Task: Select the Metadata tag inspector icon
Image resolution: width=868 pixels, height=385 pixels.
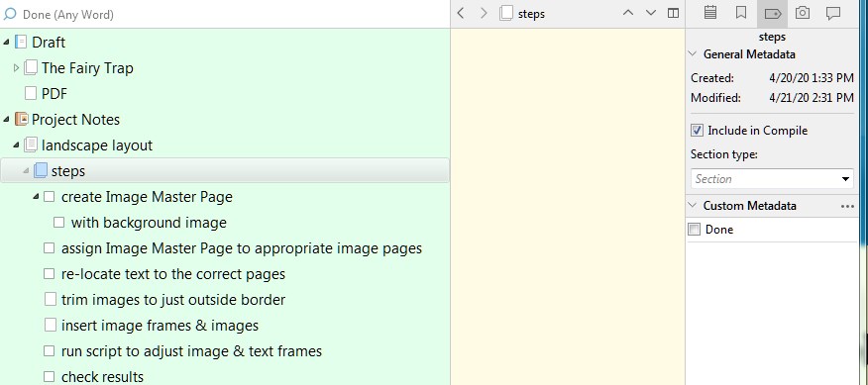Action: [x=772, y=14]
